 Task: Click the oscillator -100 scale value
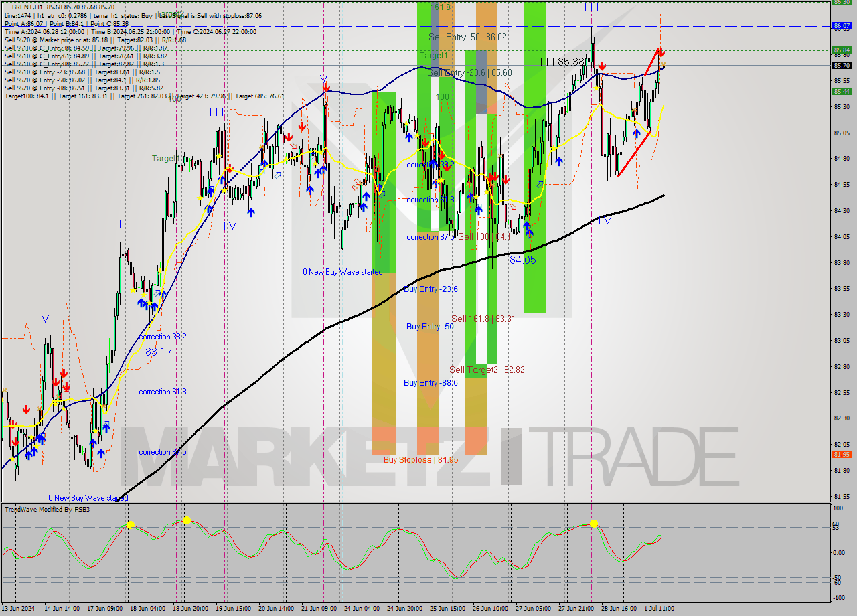pyautogui.click(x=839, y=597)
